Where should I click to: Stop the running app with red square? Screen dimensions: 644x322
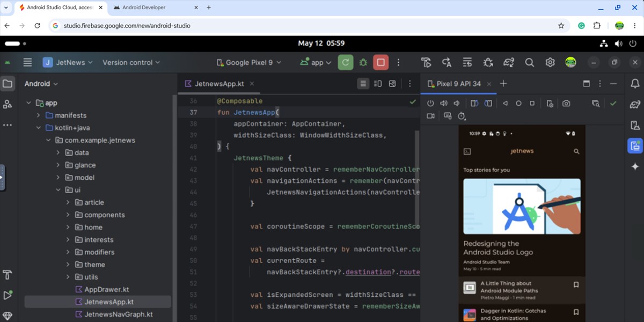(380, 62)
